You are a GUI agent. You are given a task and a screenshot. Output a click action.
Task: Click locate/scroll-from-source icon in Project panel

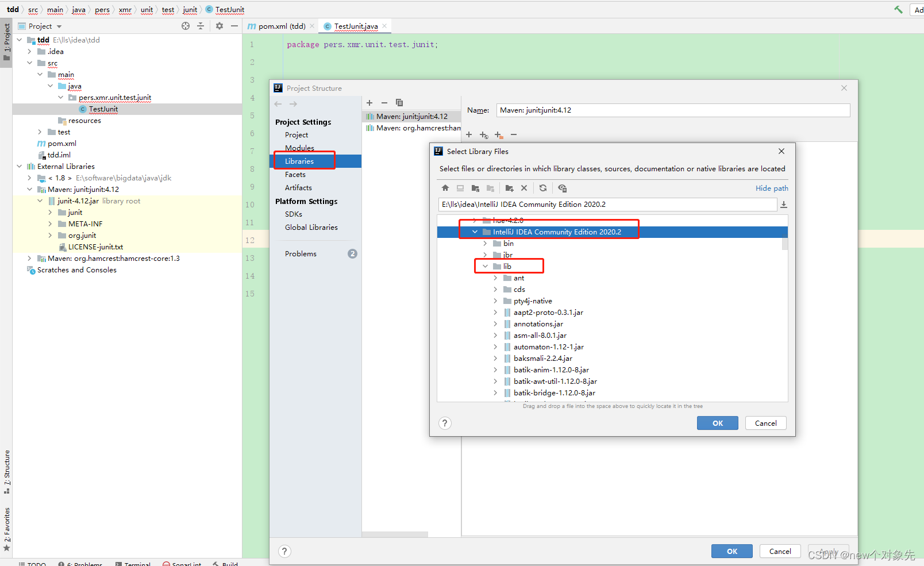click(186, 26)
